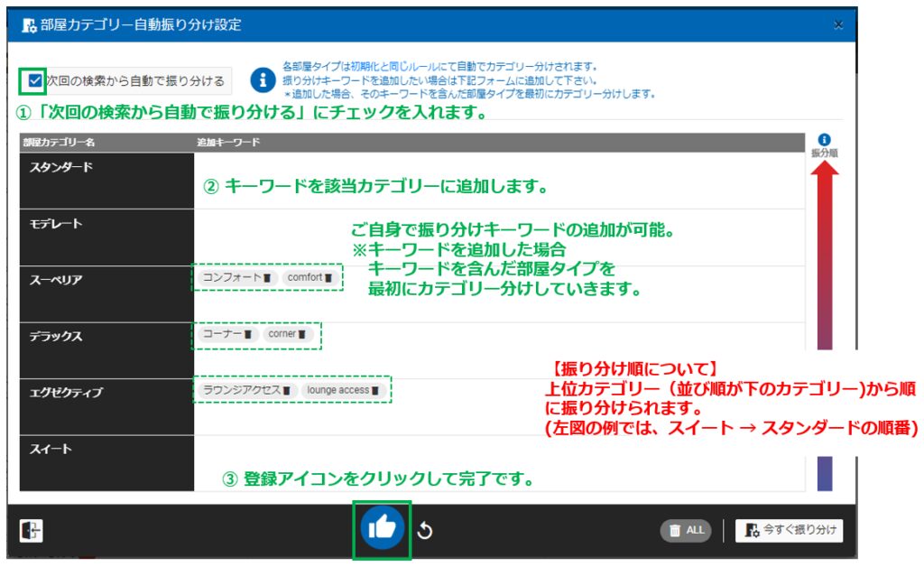Delete the ラウンジアクセス keyword via trash icon
924x567 pixels.
click(286, 390)
